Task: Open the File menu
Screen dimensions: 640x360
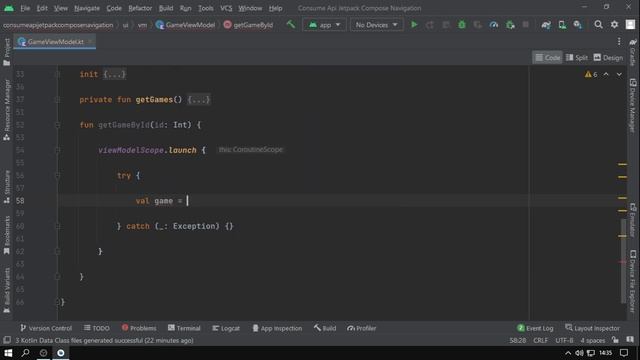Action: [25, 8]
